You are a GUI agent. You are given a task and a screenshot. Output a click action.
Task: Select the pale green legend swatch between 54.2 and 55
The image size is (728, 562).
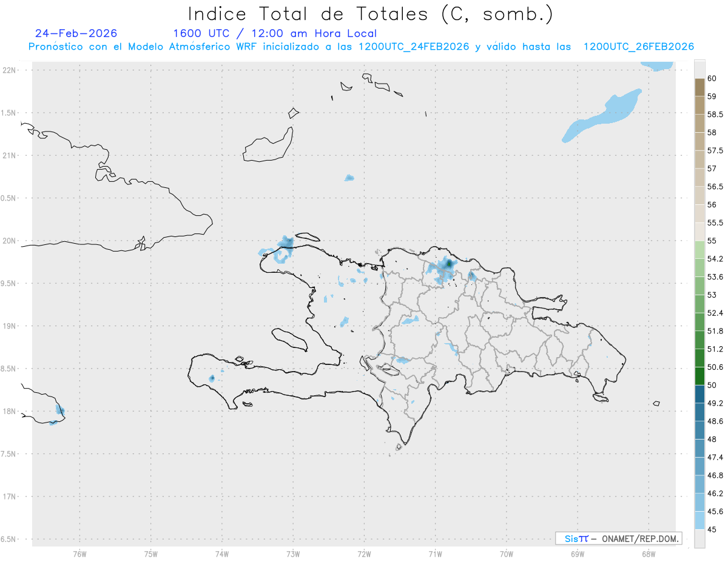click(699, 250)
